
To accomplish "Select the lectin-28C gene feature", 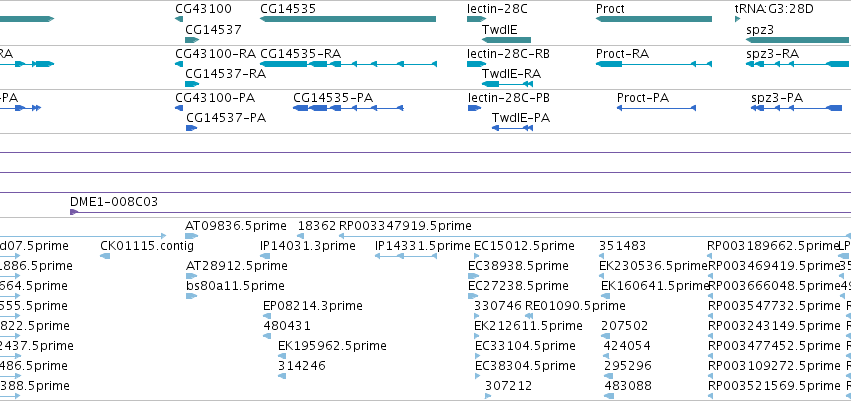I will pyautogui.click(x=476, y=19).
